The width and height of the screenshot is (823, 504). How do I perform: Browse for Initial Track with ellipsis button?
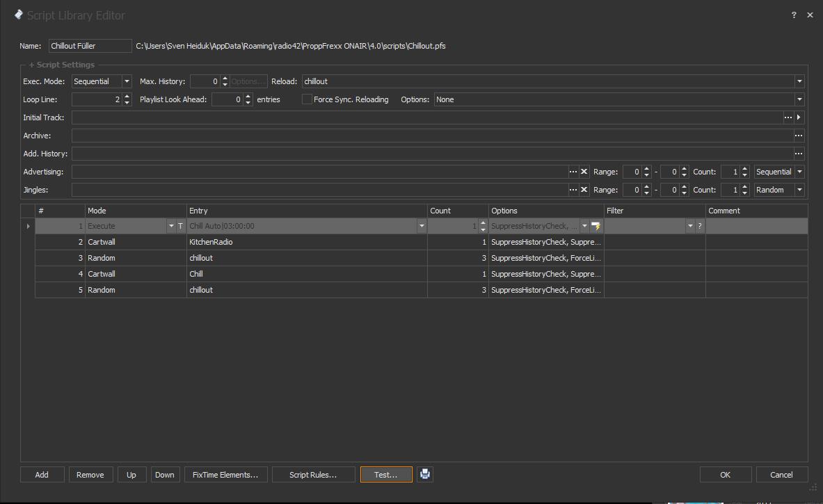(x=788, y=117)
